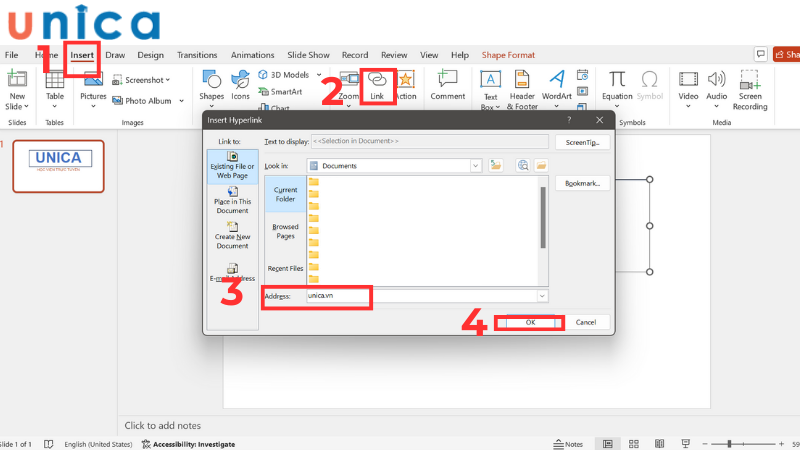Start Slide Show from status bar

[x=685, y=444]
